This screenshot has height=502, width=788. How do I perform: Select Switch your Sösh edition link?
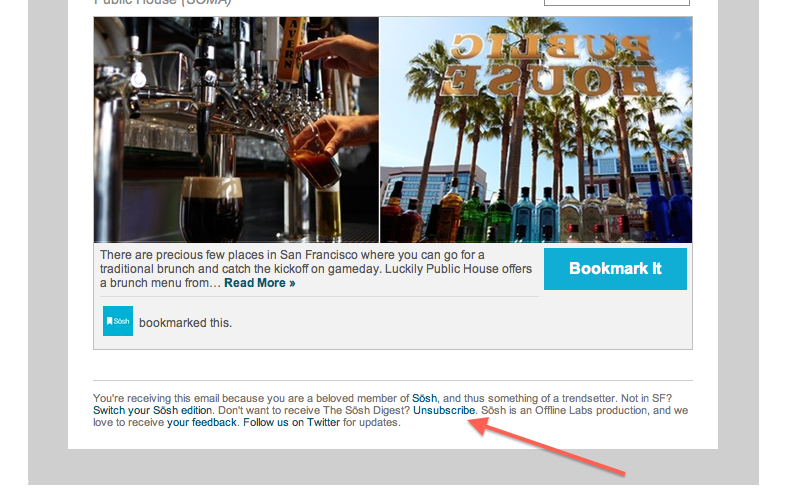click(x=152, y=411)
